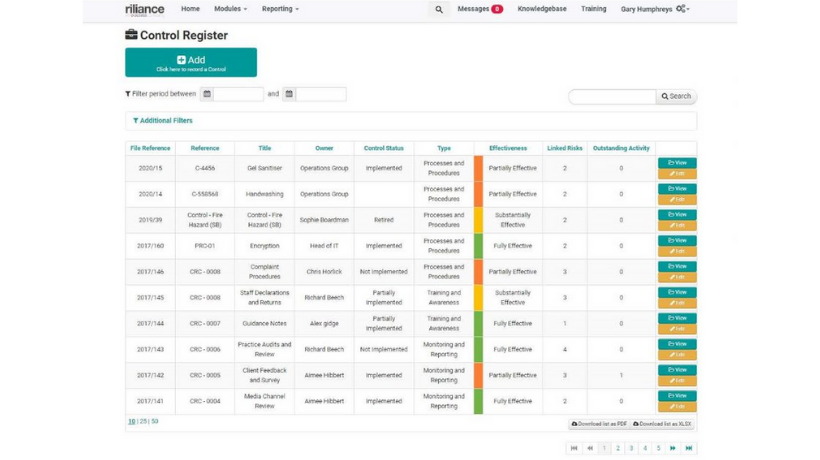Show 50 items per page
Viewport: 820px width, 460px height.
155,421
